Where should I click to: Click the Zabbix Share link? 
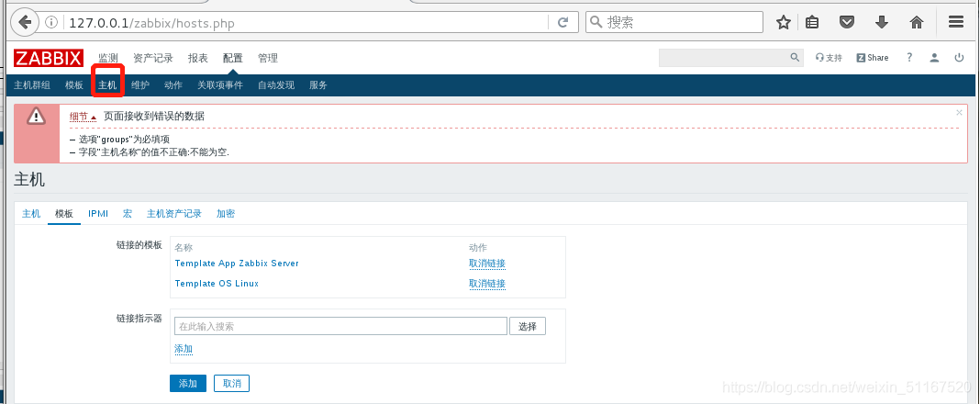(x=873, y=58)
